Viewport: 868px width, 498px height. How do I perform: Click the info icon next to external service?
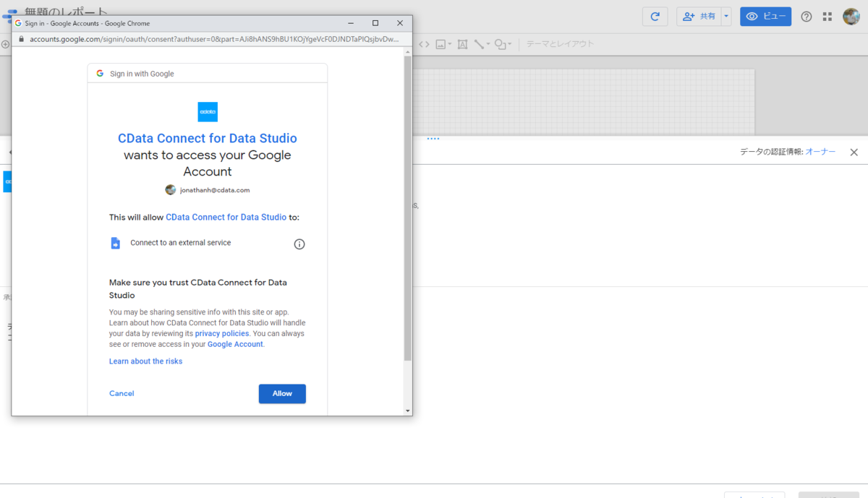[x=299, y=244]
